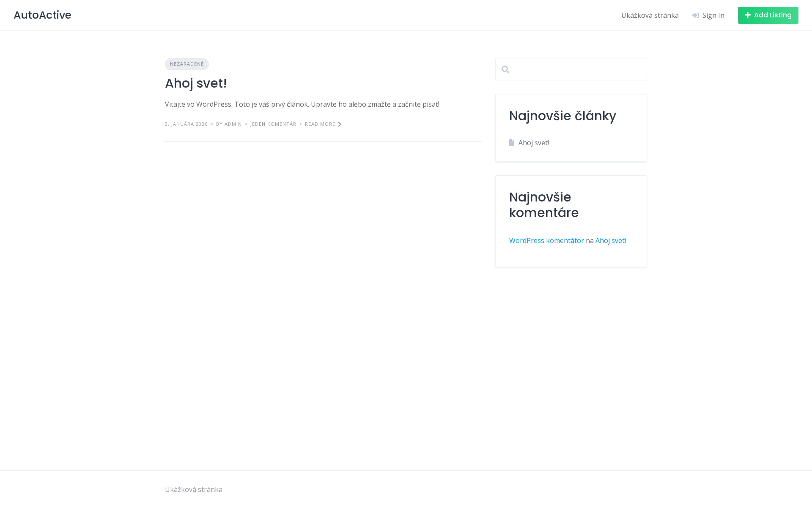Select Sign In in the header
Image resolution: width=812 pixels, height=508 pixels.
point(713,15)
